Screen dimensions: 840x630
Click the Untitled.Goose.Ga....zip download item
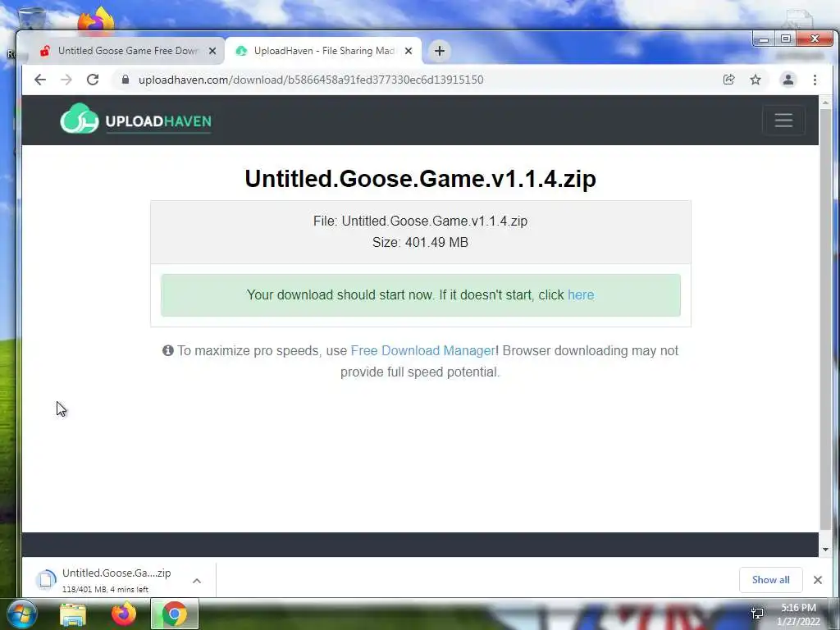pos(116,580)
